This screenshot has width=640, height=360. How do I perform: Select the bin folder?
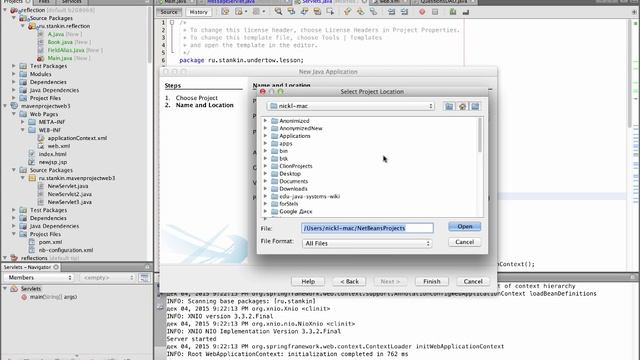283,151
